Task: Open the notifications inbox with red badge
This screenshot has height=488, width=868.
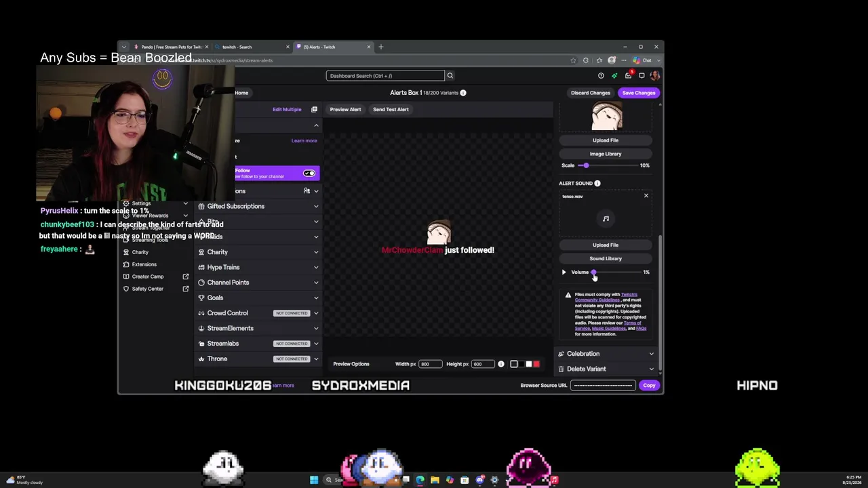Action: (x=628, y=75)
